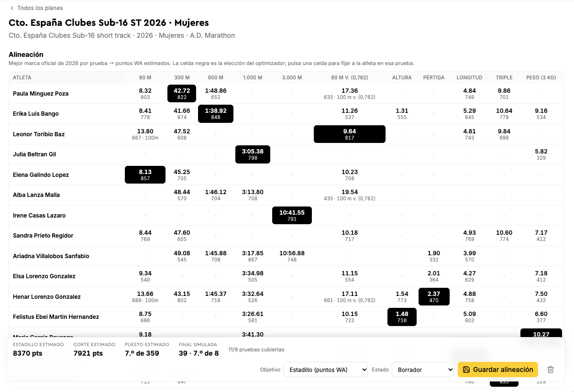The height and width of the screenshot is (392, 574).
Task: Click Henar Lorenzo Gonzalez 600 M 1:45.37
Action: pyautogui.click(x=216, y=296)
